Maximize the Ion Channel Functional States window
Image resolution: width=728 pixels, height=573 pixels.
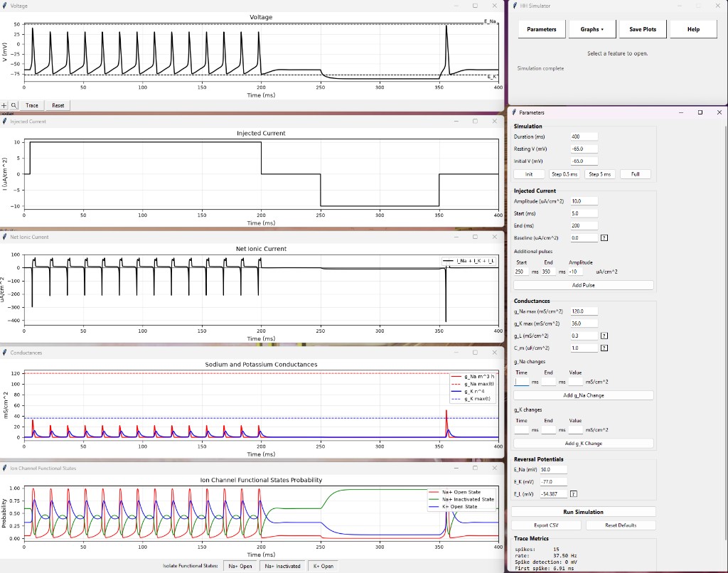475,468
